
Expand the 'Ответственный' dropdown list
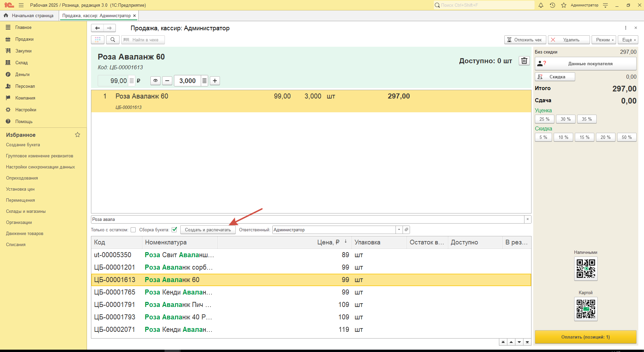coord(399,230)
